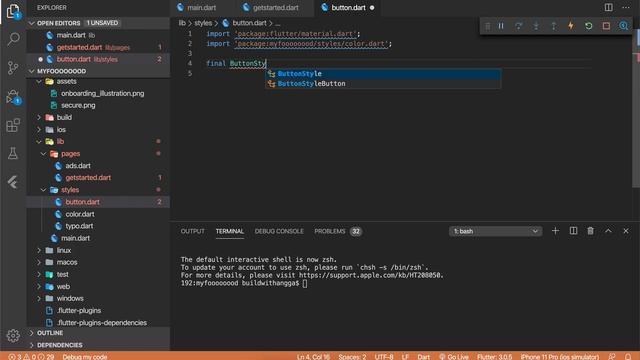This screenshot has height=360, width=640.
Task: Expand the OUTLINE section
Action: pyautogui.click(x=98, y=333)
